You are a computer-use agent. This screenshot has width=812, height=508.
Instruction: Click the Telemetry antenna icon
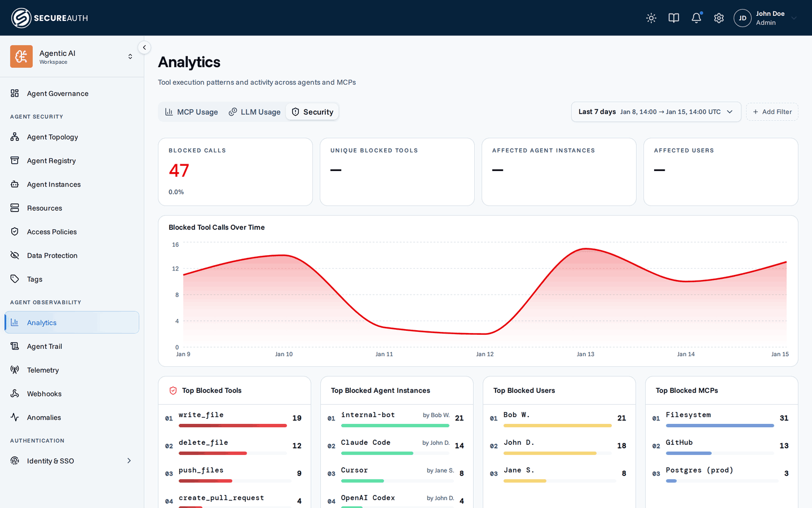tap(15, 370)
